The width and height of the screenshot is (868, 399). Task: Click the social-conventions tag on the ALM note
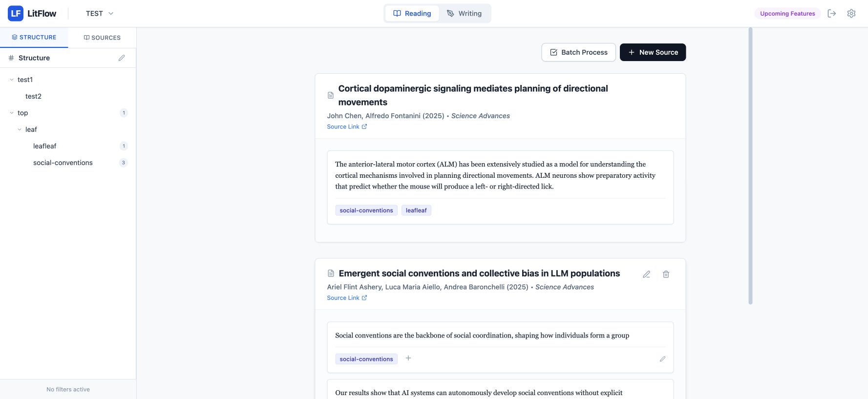(x=366, y=210)
